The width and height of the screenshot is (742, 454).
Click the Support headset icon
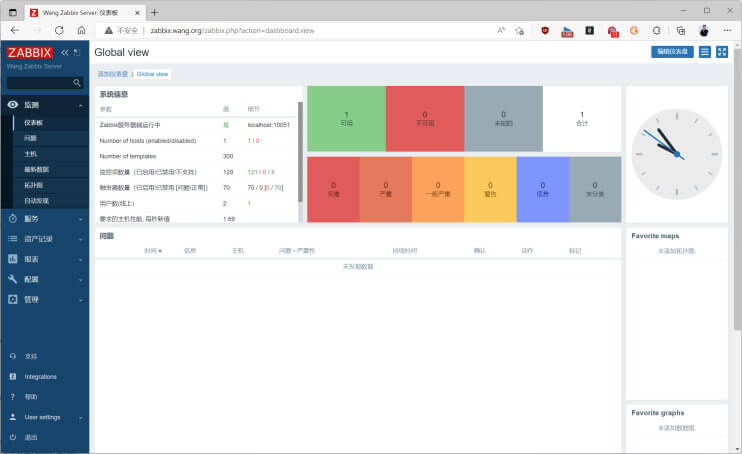[13, 356]
